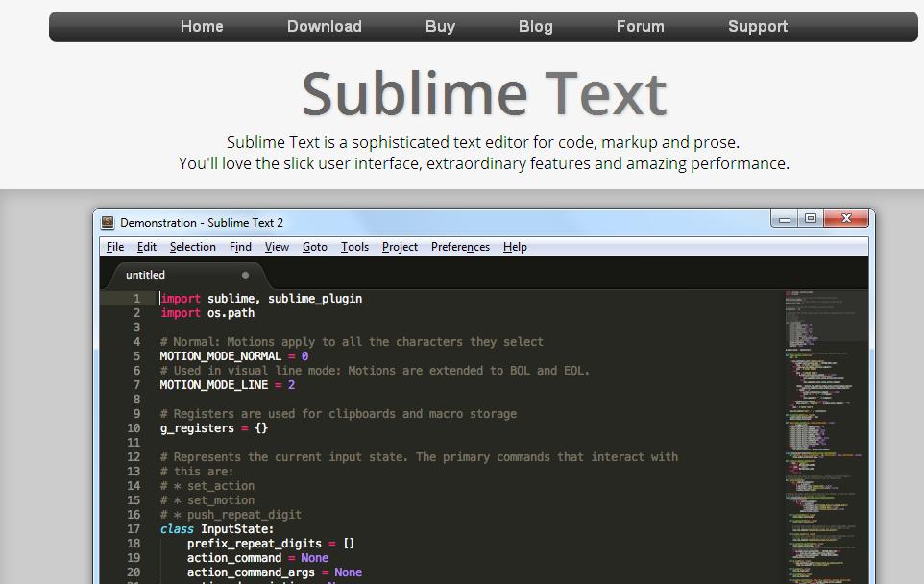Image resolution: width=924 pixels, height=584 pixels.
Task: Go to the Home page
Action: tap(202, 27)
